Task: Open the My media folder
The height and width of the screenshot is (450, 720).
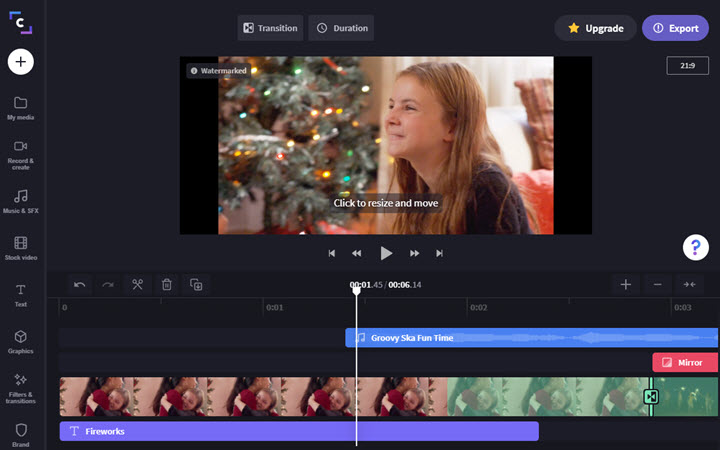Action: 21,108
